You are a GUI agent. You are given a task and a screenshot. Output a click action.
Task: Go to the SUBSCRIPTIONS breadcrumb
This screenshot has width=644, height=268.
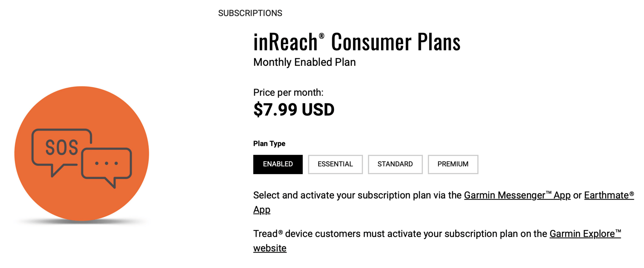tap(250, 13)
